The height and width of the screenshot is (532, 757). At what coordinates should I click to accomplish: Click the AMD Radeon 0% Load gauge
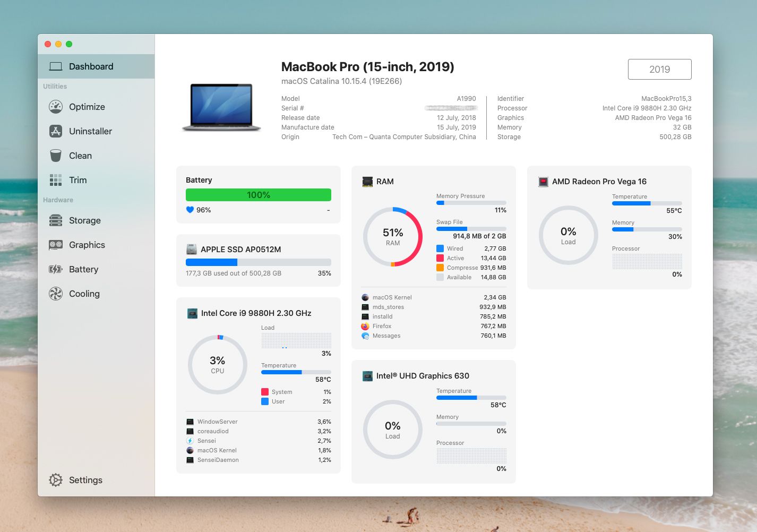pyautogui.click(x=569, y=235)
